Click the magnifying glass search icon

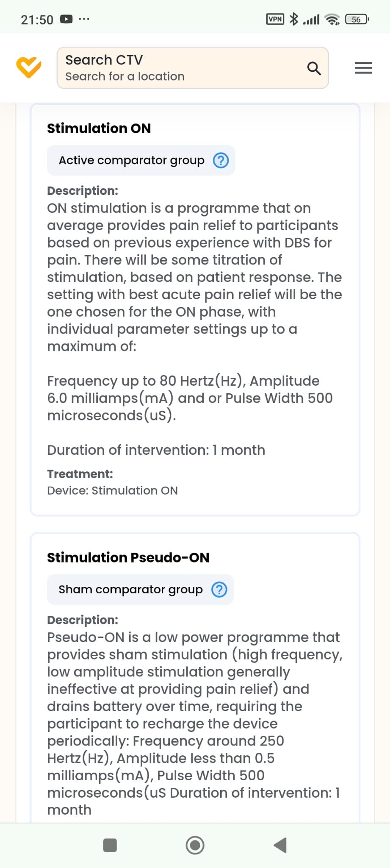[x=313, y=68]
